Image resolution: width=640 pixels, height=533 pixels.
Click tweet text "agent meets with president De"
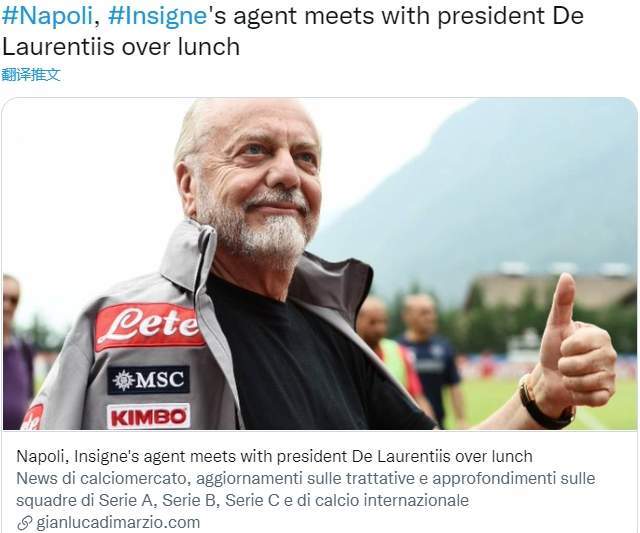(408, 16)
